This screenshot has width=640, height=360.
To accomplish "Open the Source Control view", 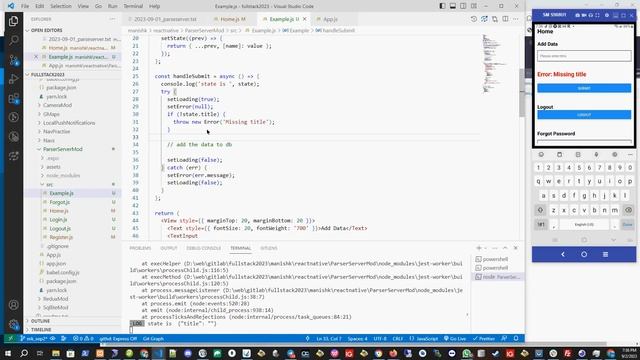I will point(13,60).
